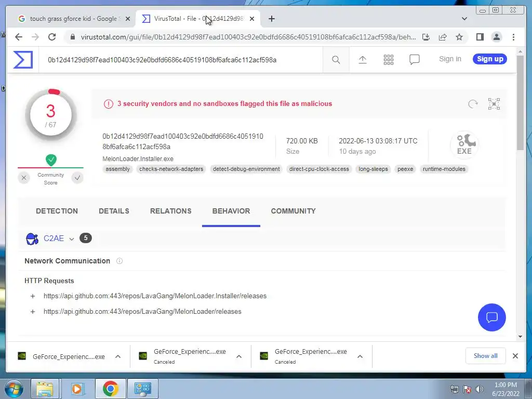The image size is (532, 399).
Task: Click the 3/67 detection score gauge
Action: 51,115
